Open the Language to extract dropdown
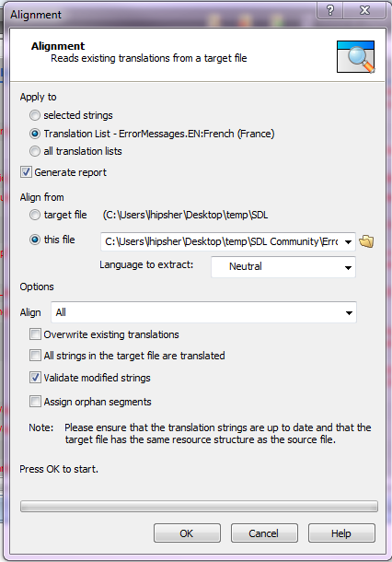 [283, 266]
